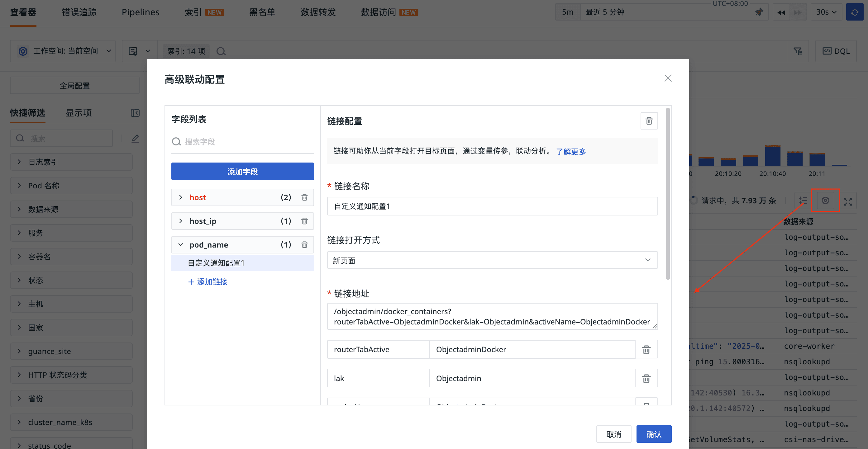The image size is (868, 449).
Task: Expand the host_ip field group
Action: point(181,221)
